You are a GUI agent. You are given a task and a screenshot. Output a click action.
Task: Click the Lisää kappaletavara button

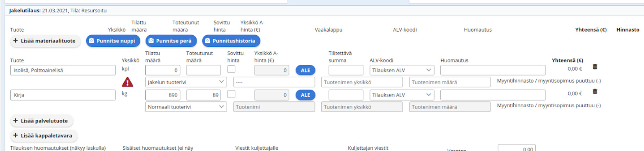click(x=44, y=136)
